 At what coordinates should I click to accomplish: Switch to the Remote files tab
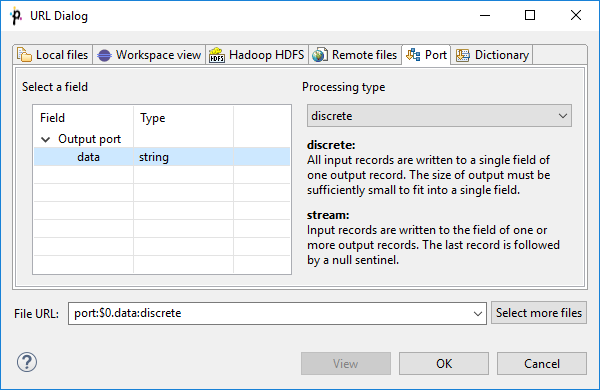click(355, 55)
